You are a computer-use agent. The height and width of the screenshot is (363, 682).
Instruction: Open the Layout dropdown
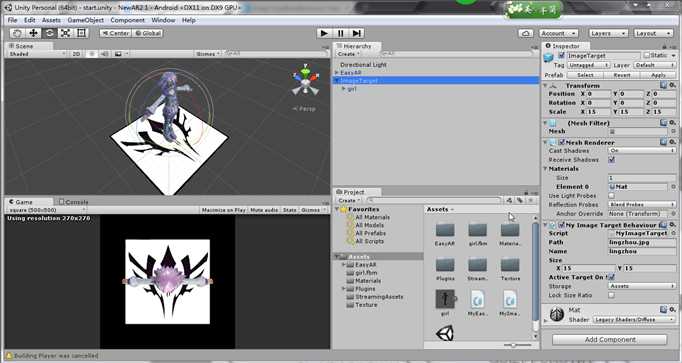click(x=653, y=33)
